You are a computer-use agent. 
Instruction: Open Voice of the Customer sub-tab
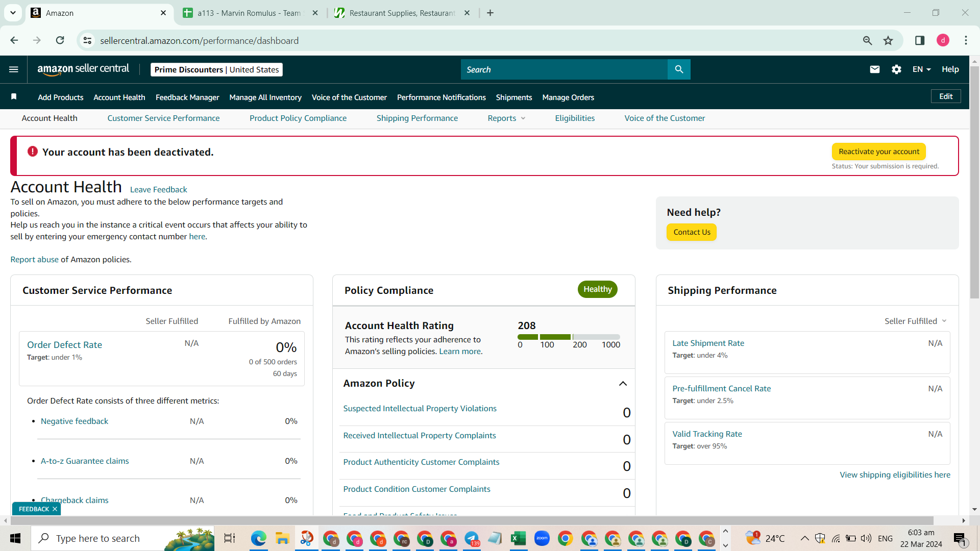pos(665,118)
